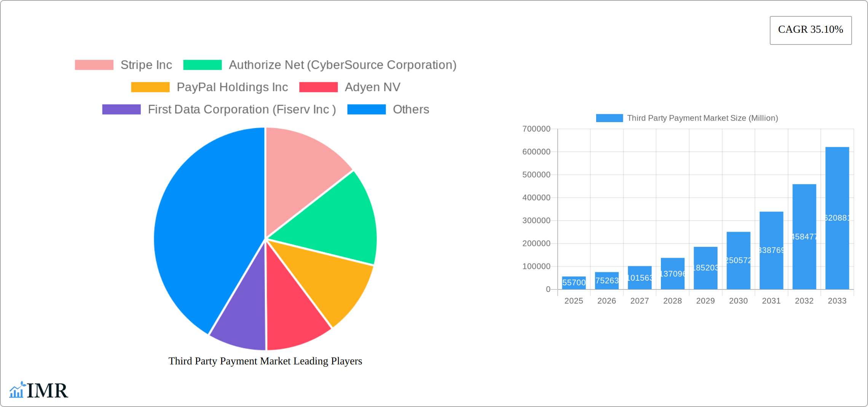The height and width of the screenshot is (407, 868).
Task: Toggle the Others legend label
Action: (x=411, y=110)
